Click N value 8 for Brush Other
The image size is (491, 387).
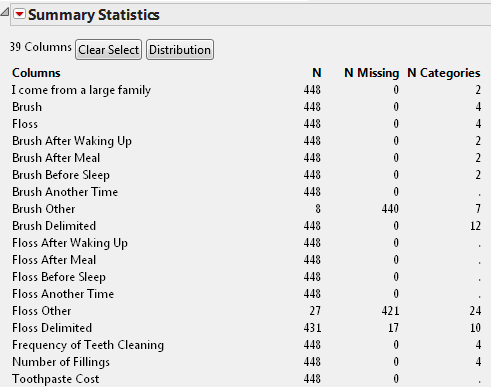318,209
